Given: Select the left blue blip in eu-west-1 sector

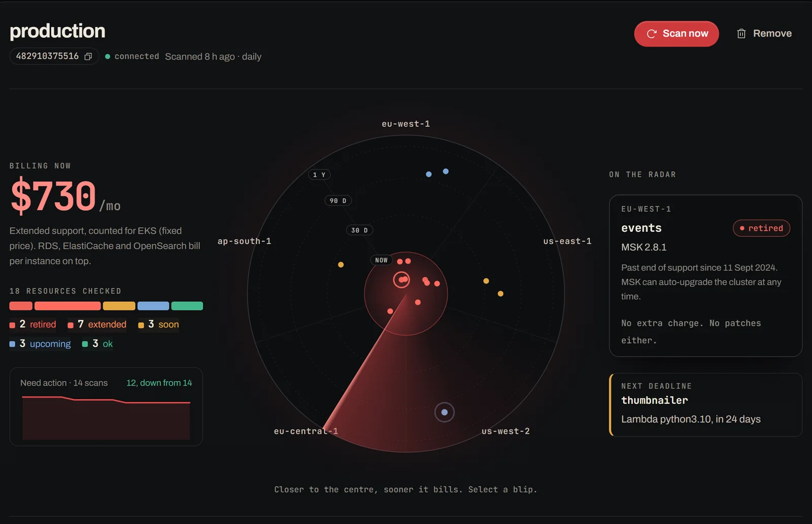Looking at the screenshot, I should click(x=429, y=174).
